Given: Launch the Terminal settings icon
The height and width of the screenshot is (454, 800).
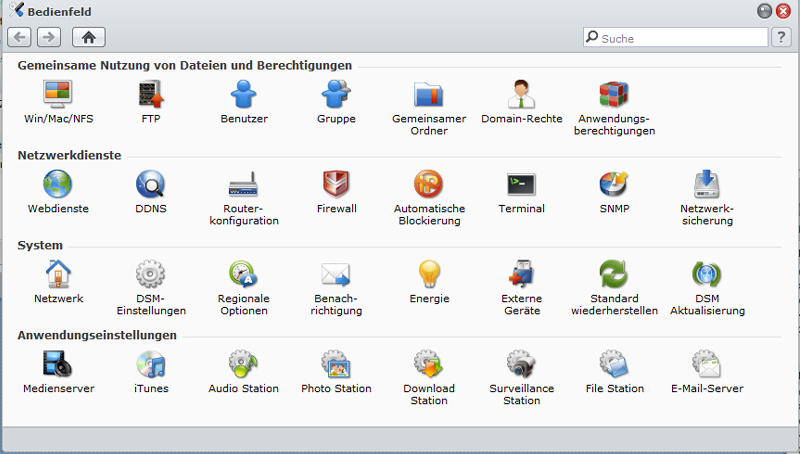Looking at the screenshot, I should tap(521, 184).
